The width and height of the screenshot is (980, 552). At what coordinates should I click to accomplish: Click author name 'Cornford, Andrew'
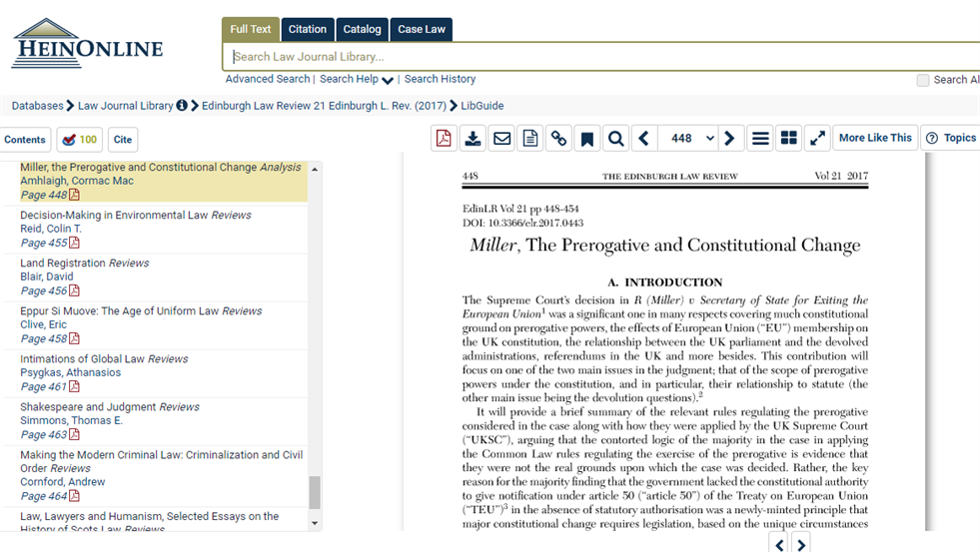click(63, 481)
